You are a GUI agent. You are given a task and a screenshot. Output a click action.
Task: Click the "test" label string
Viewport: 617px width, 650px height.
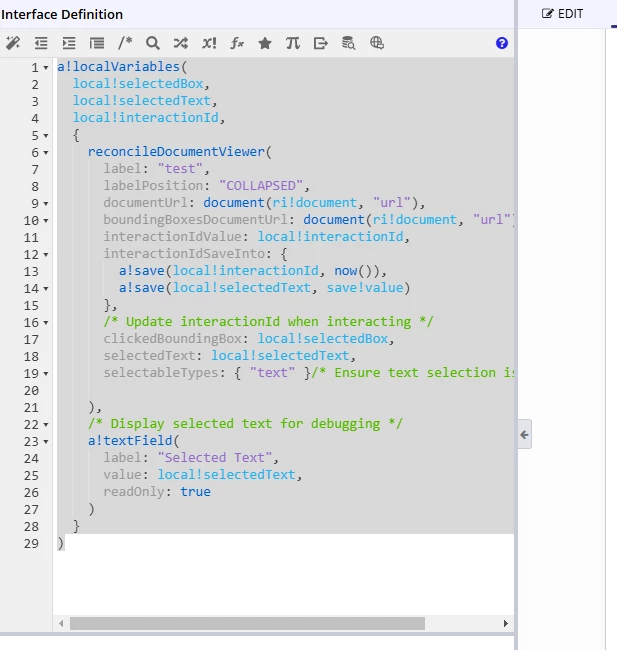(180, 169)
